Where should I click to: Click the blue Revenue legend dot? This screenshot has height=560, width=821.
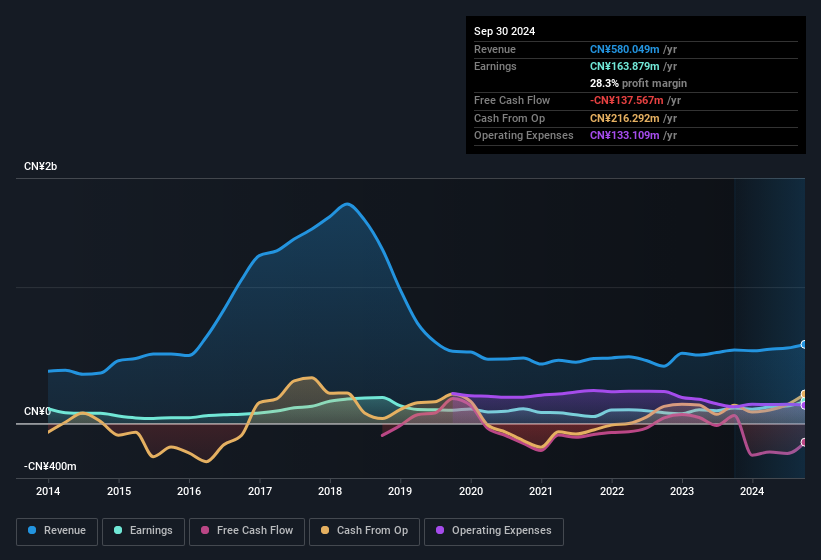coord(33,531)
